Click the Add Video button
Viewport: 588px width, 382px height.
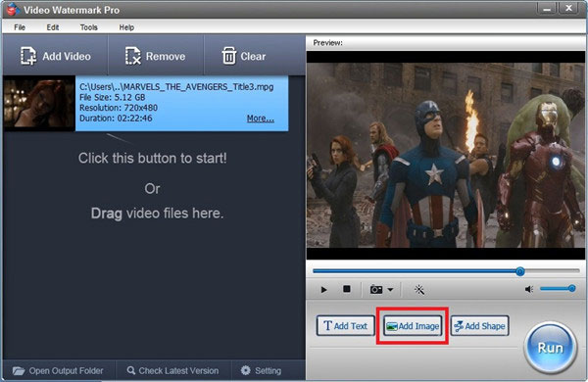pos(56,56)
